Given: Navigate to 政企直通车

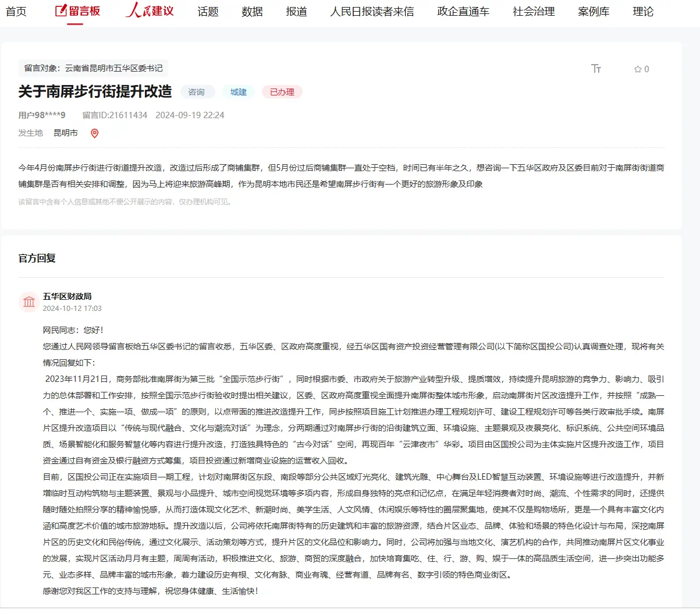Looking at the screenshot, I should (463, 12).
